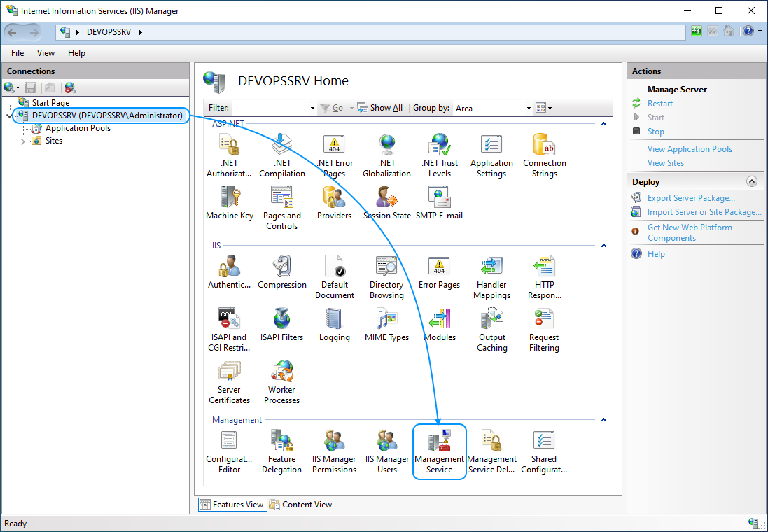The height and width of the screenshot is (532, 768).
Task: Open Request Filtering feature
Action: coord(544,330)
